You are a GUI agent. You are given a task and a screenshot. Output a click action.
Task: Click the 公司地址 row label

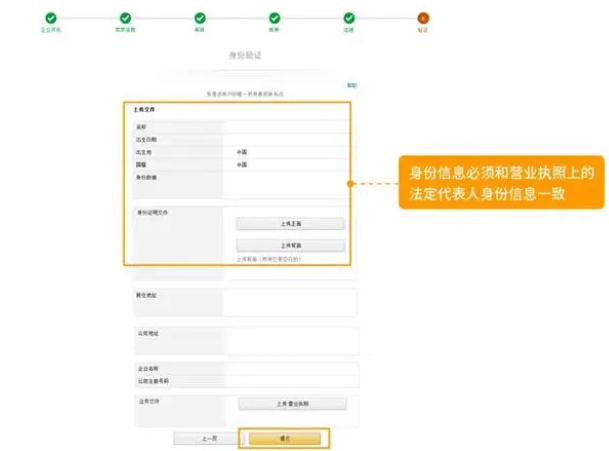pyautogui.click(x=148, y=333)
